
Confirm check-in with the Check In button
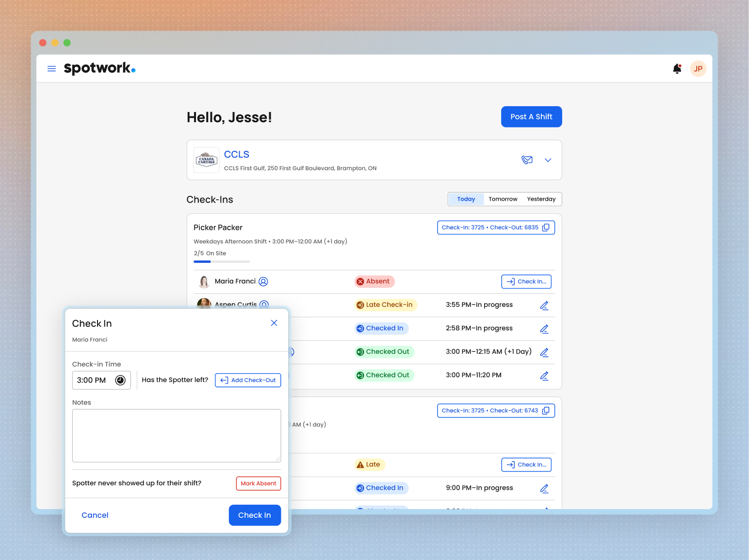255,515
